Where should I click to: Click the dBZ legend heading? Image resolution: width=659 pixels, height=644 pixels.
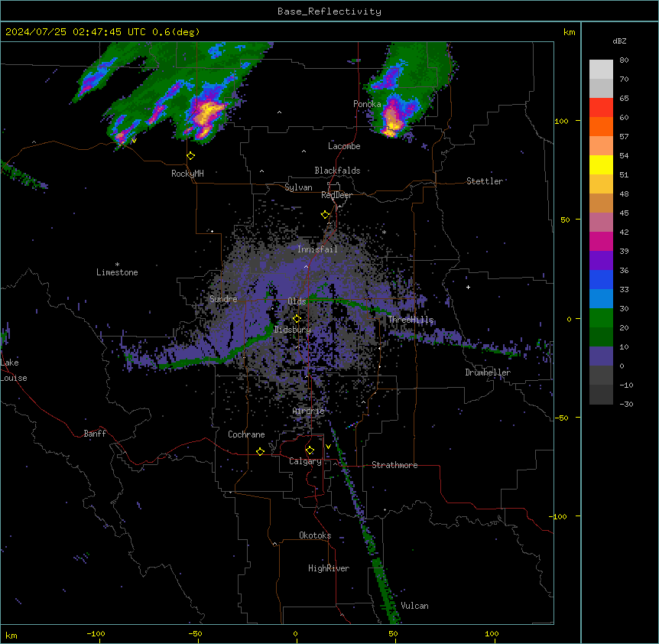(x=619, y=41)
